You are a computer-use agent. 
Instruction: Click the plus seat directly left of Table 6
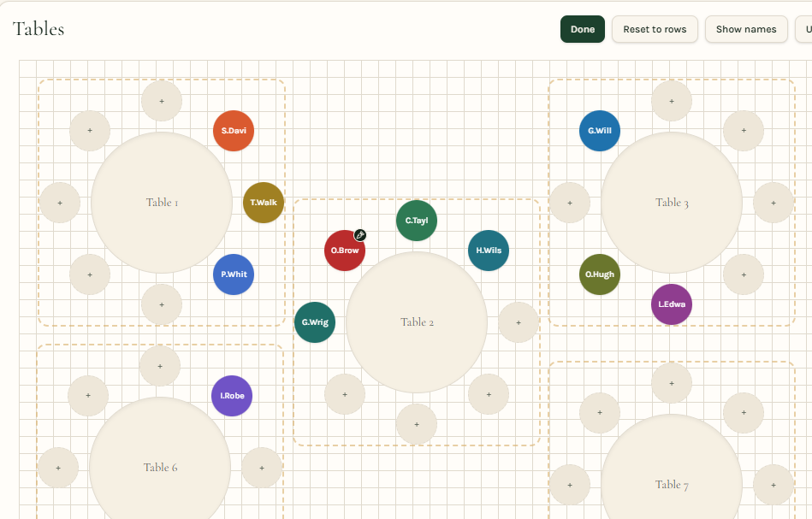pos(58,468)
